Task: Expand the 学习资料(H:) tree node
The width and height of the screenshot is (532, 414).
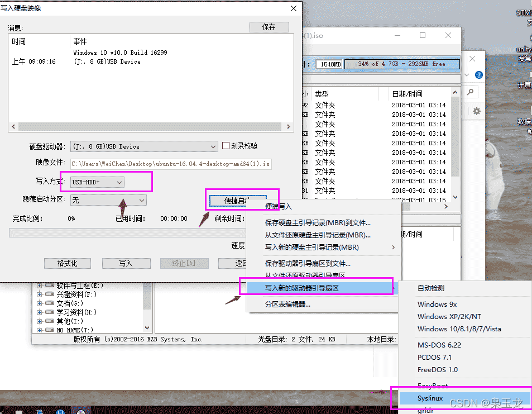Action: point(39,311)
